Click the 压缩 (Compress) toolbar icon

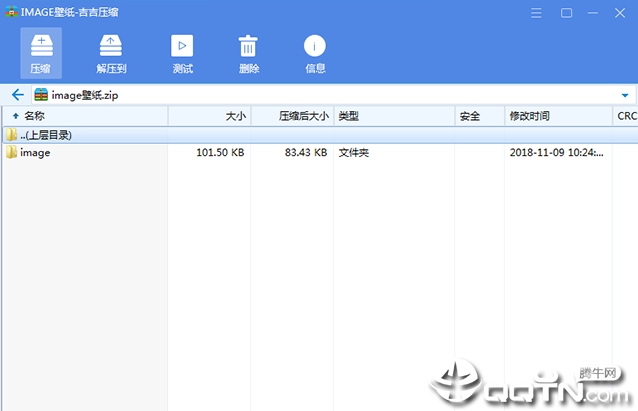click(x=41, y=53)
